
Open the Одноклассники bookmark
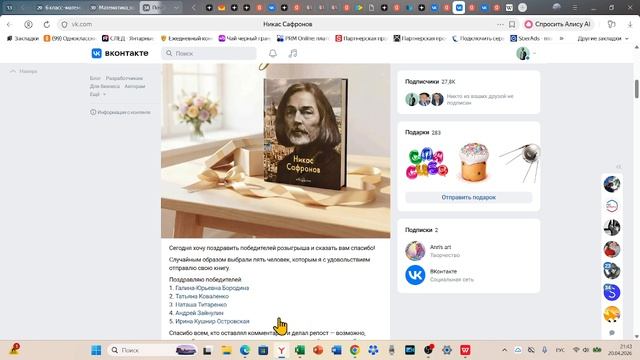click(69, 38)
